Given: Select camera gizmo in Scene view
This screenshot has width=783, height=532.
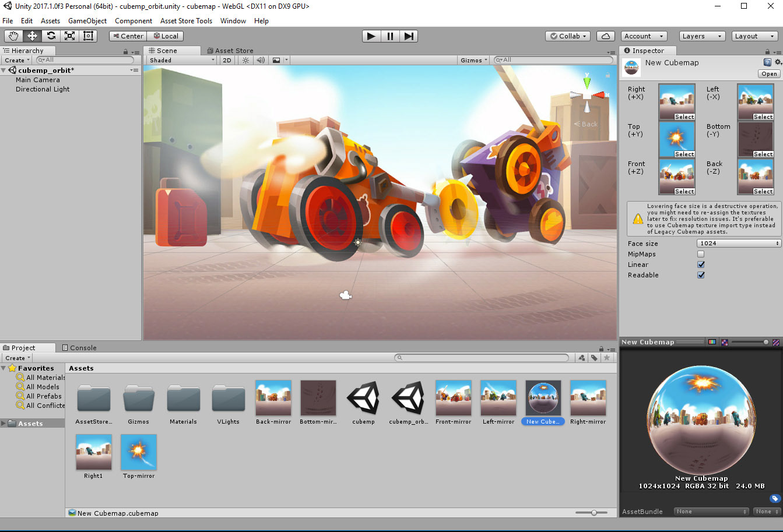Looking at the screenshot, I should tap(346, 295).
